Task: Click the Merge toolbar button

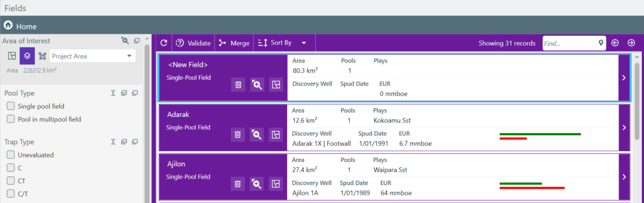Action: 234,43
